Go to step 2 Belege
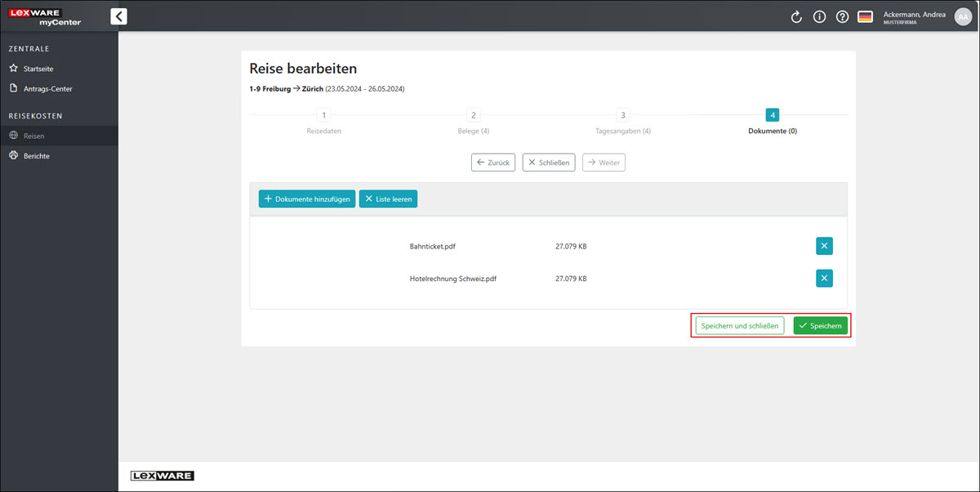The image size is (980, 492). click(x=473, y=116)
